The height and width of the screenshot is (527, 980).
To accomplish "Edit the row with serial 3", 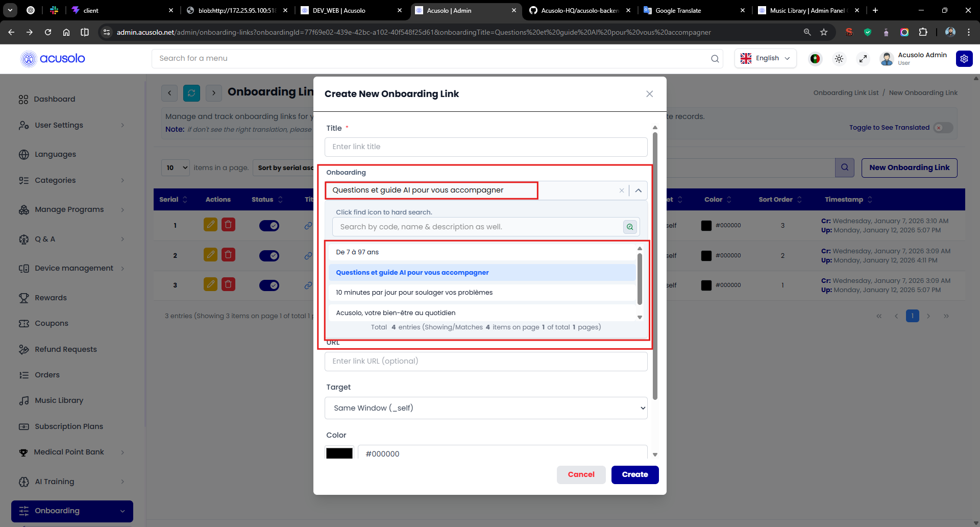I will tap(210, 284).
